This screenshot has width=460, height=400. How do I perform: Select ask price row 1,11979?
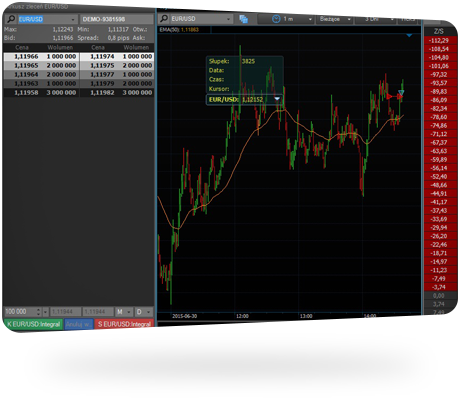coord(117,83)
